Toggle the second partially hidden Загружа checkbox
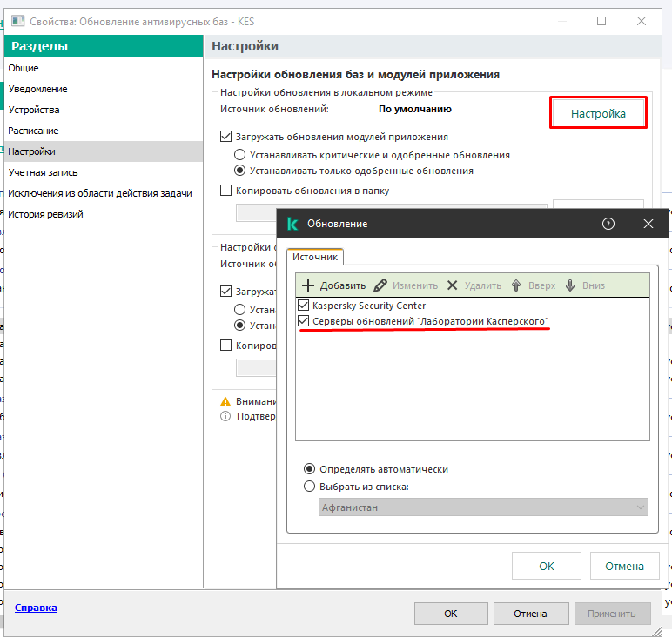The height and width of the screenshot is (638, 672). point(225,292)
